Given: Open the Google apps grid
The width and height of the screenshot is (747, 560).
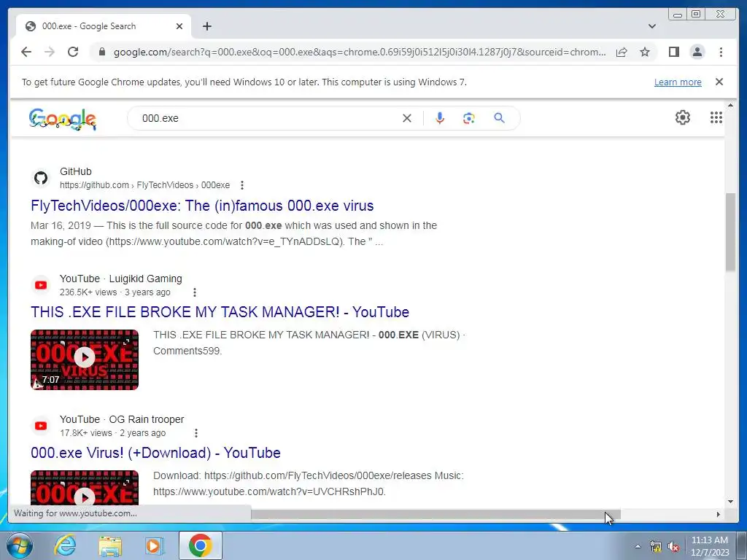Looking at the screenshot, I should click(x=716, y=117).
